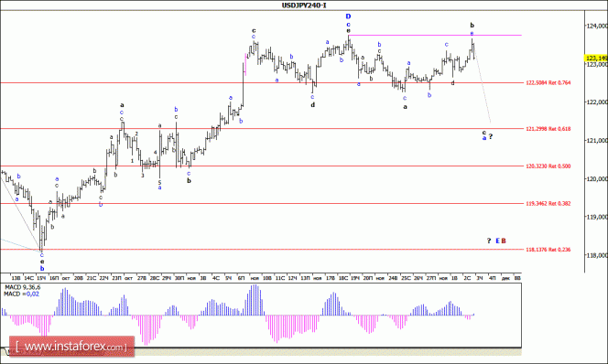Click the blue E wave label beside red B
608x364 pixels.
pos(497,241)
